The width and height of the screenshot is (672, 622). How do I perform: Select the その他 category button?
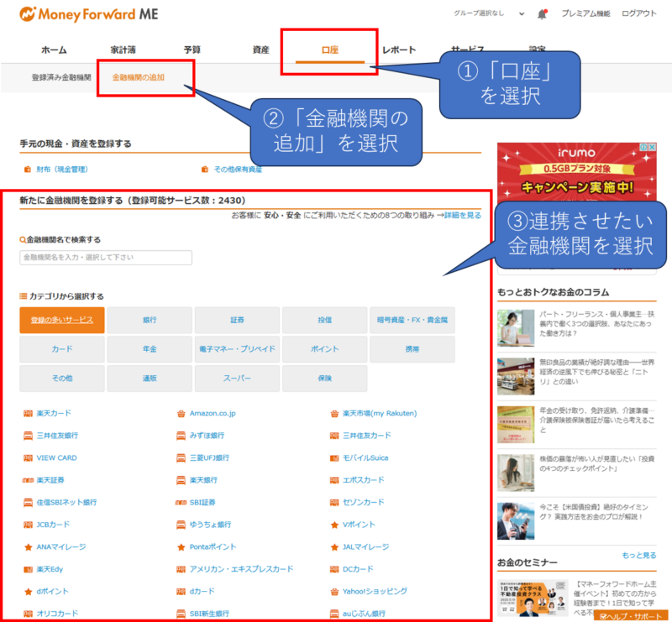point(62,379)
